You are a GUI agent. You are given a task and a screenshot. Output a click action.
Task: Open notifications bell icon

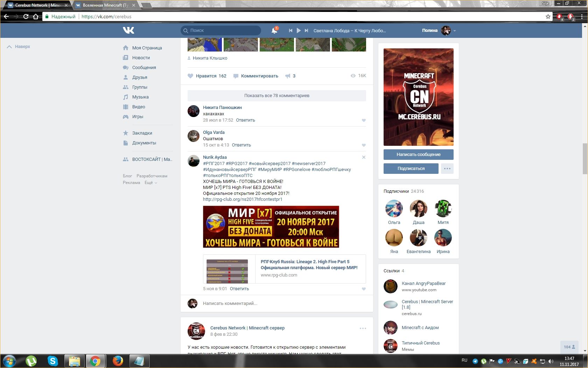point(274,30)
